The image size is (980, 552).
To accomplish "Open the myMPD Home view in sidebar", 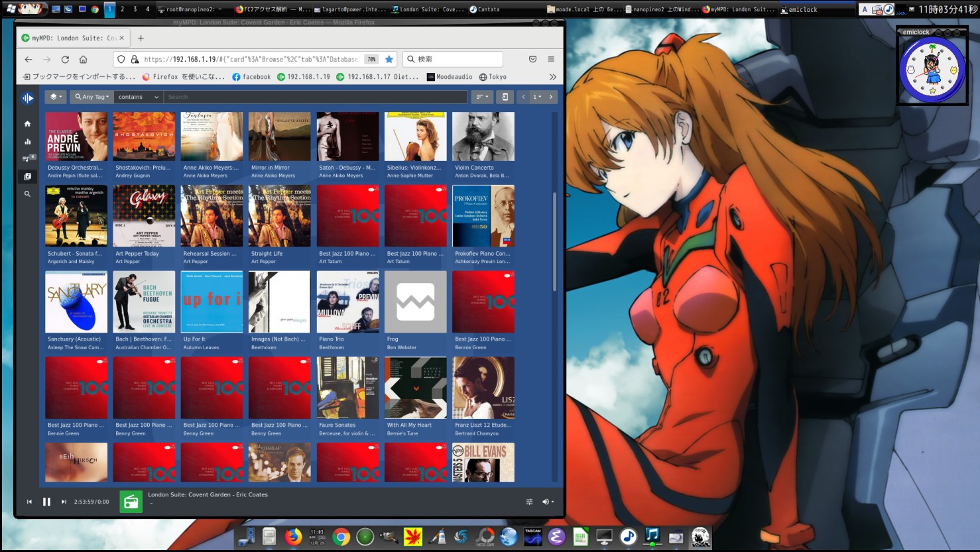I will point(27,124).
